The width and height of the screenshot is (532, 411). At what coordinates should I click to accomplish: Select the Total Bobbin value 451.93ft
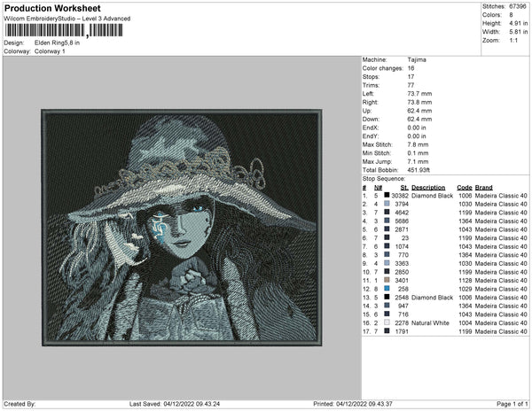419,170
